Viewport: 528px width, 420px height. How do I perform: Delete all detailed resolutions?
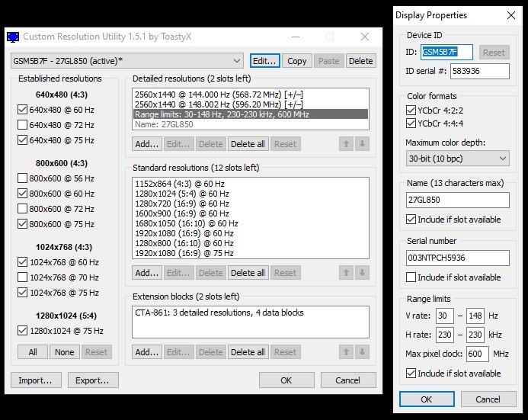coord(248,144)
